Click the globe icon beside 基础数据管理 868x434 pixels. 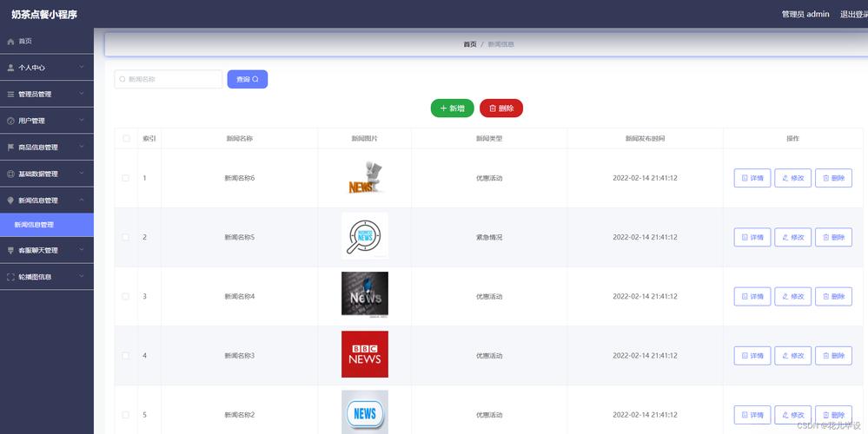10,174
